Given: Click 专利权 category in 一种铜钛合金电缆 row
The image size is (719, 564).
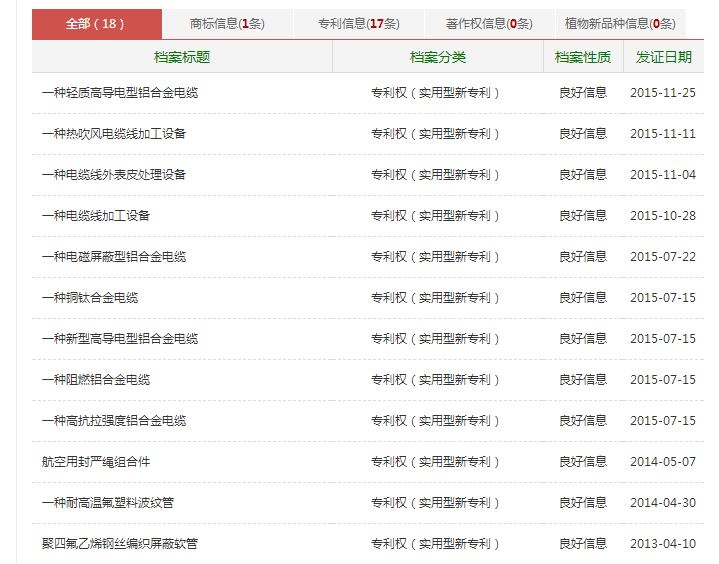Looking at the screenshot, I should pyautogui.click(x=435, y=298).
